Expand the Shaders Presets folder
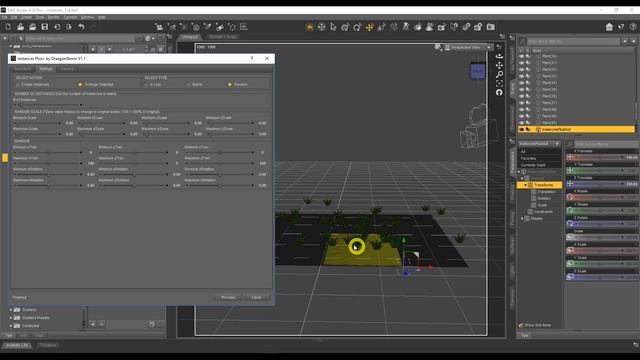The height and width of the screenshot is (360, 640). [x=11, y=318]
